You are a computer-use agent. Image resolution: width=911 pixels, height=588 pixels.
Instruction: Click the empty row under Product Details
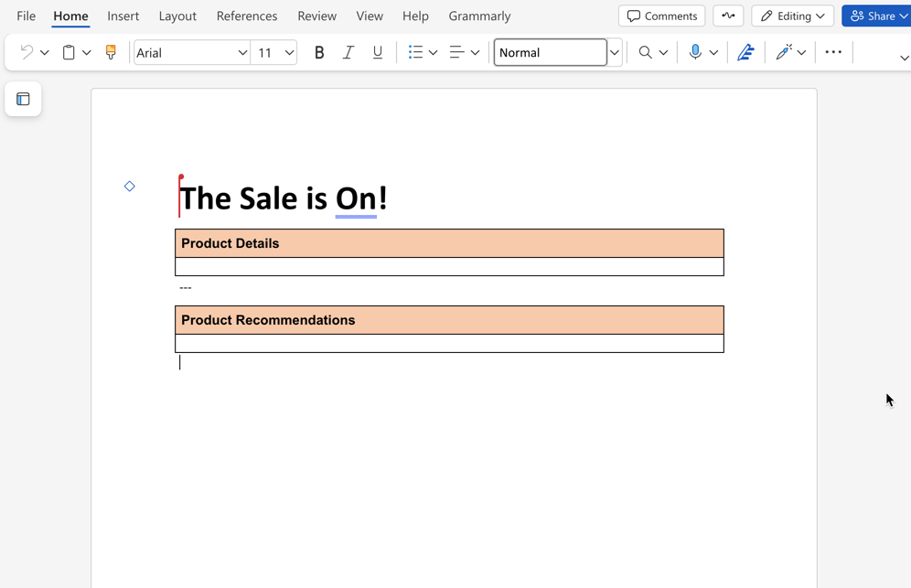click(450, 267)
